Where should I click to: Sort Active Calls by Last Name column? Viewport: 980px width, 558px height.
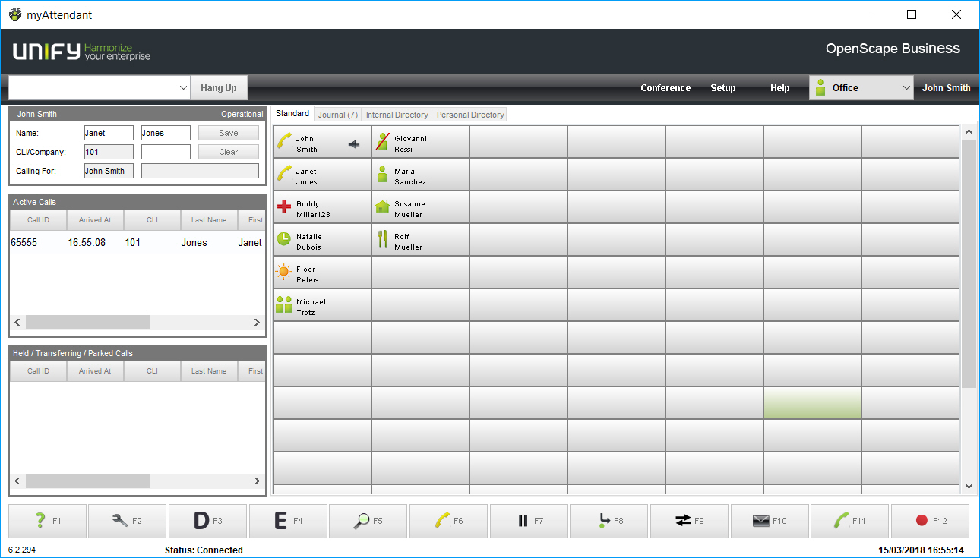209,220
